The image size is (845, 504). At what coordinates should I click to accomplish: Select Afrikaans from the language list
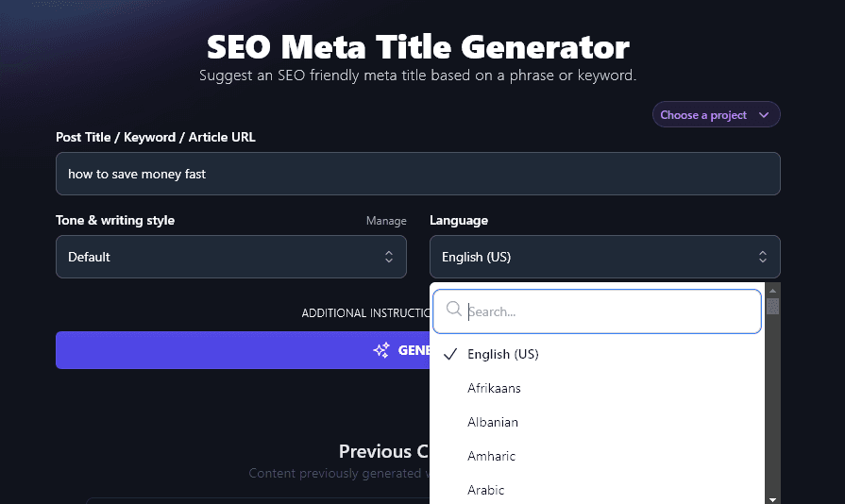[x=494, y=388]
